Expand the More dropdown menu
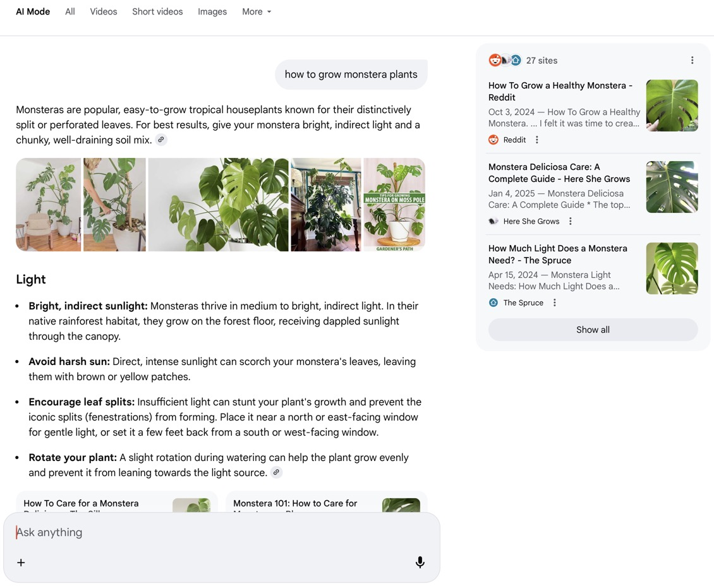The image size is (714, 588). point(257,12)
